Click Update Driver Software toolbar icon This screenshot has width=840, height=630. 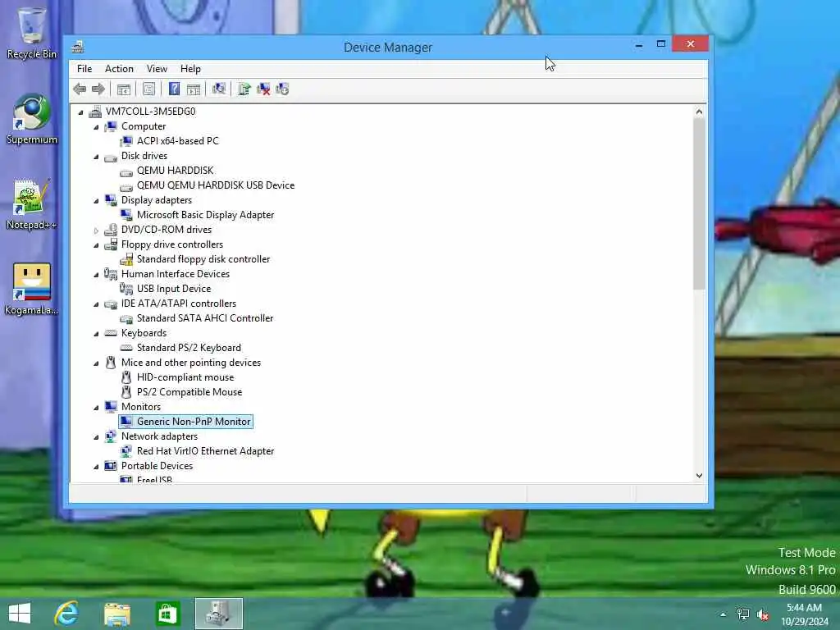[x=244, y=89]
